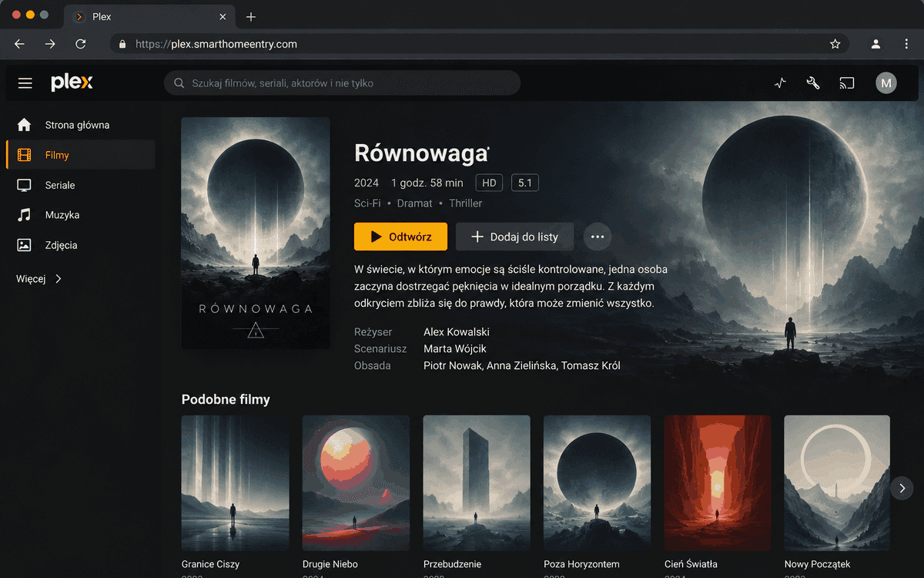
Task: Click the home icon beside Strona główna
Action: [25, 125]
